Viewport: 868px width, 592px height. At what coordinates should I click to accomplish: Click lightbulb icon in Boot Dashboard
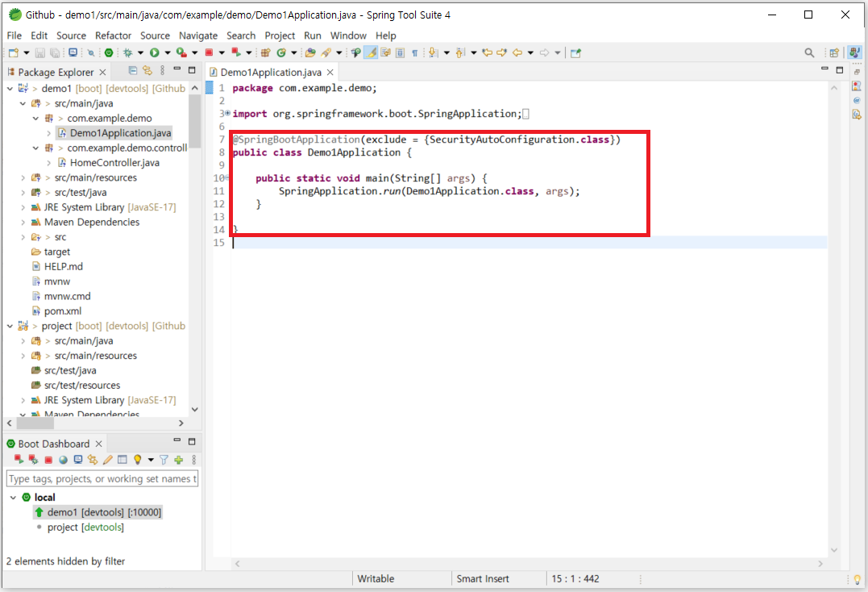pyautogui.click(x=137, y=460)
